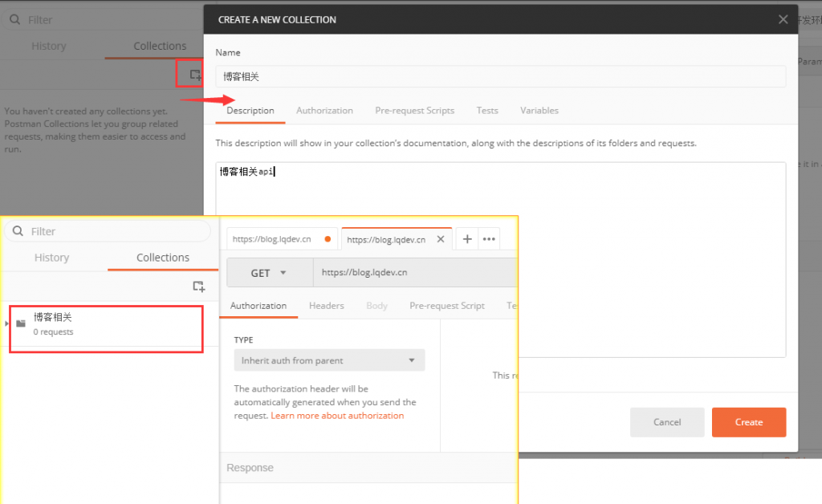The height and width of the screenshot is (504, 822).
Task: Open the Tests tab in dialog
Action: click(487, 111)
